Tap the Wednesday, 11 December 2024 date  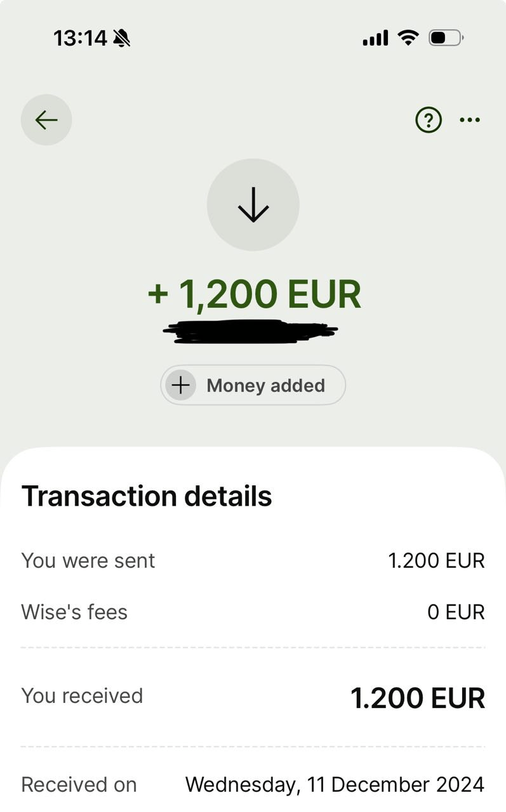coord(335,785)
